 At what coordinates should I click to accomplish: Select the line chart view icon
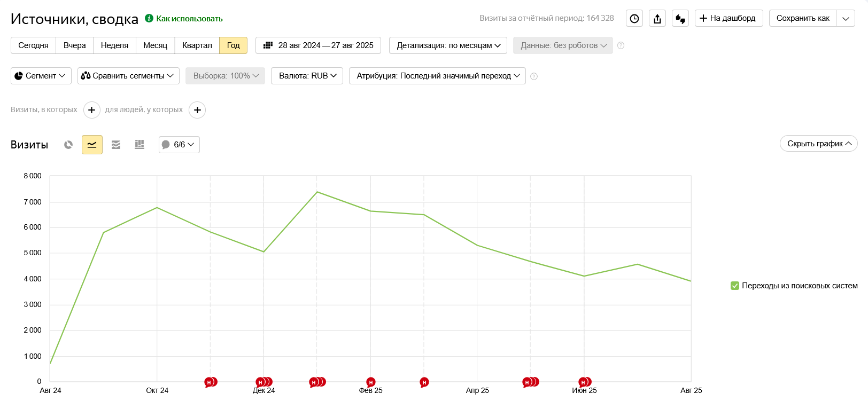click(x=92, y=145)
